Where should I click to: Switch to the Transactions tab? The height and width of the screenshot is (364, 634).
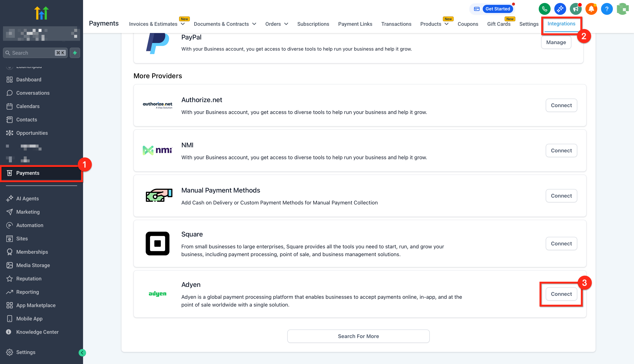[x=396, y=24]
